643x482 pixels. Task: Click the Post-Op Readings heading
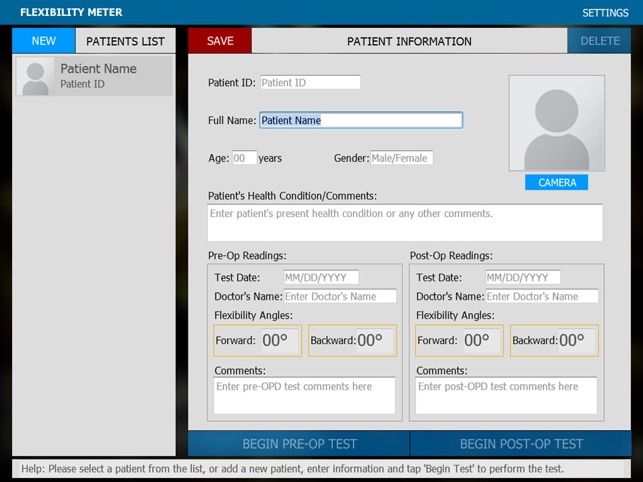pos(451,256)
